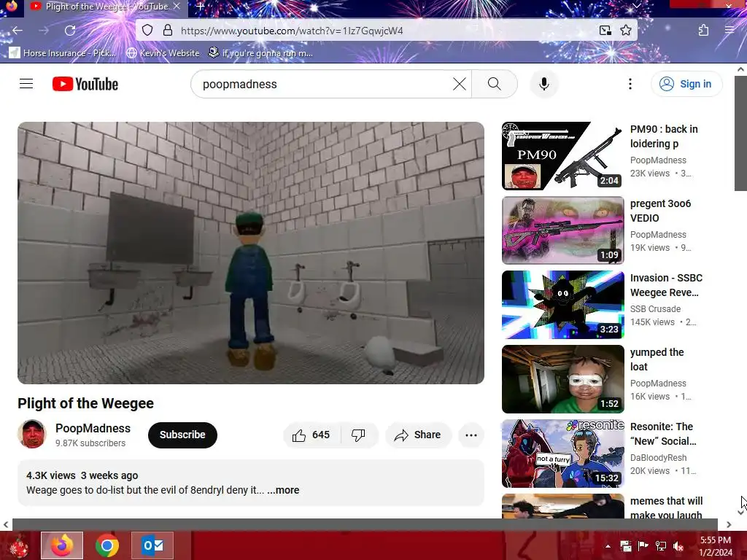The image size is (747, 560).
Task: Subscribe to PoopMadness channel
Action: (182, 435)
